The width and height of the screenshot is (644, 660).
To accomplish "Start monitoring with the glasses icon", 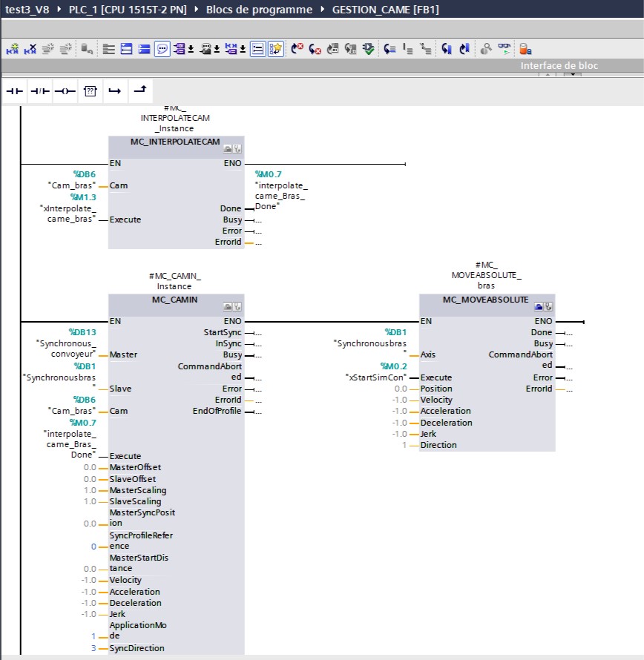I will pos(505,50).
